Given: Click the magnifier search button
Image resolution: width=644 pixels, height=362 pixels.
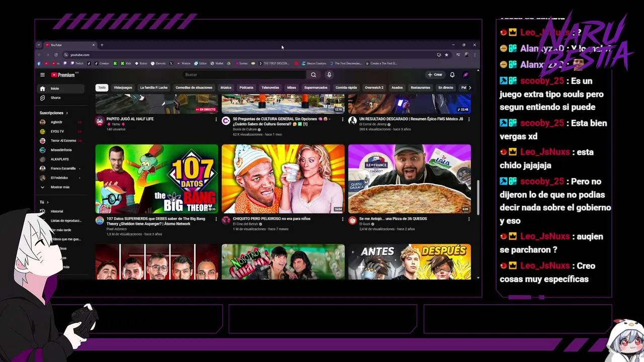Looking at the screenshot, I should (313, 75).
